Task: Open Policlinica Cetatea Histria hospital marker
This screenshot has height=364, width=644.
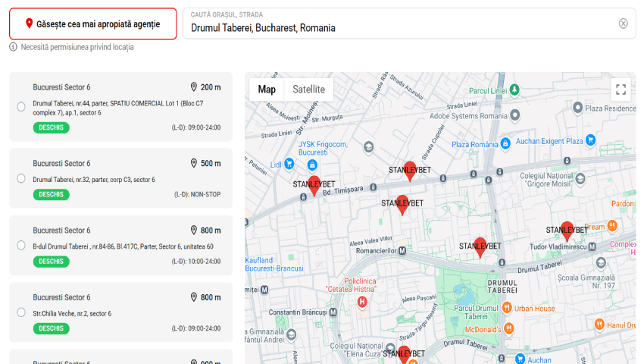Action: 362,303
